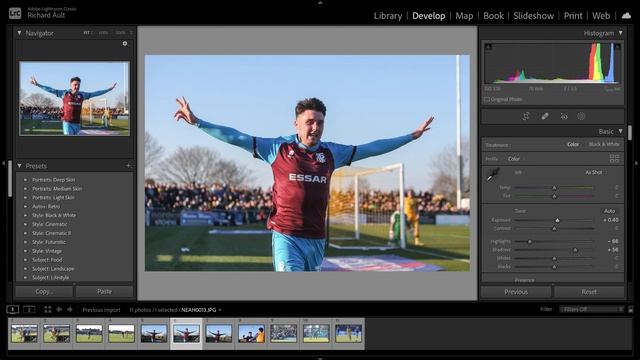Collapse the Presets panel

[19, 166]
